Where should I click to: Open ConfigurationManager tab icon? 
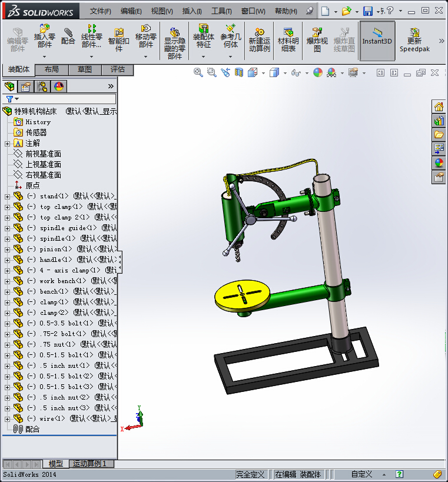42,87
